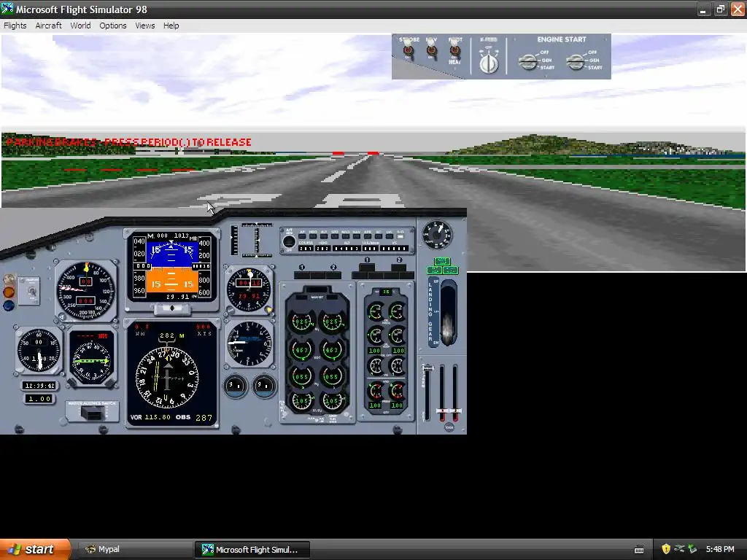Click the VOR frequency 115.80
Viewport: 747px width, 560px height.
[158, 417]
